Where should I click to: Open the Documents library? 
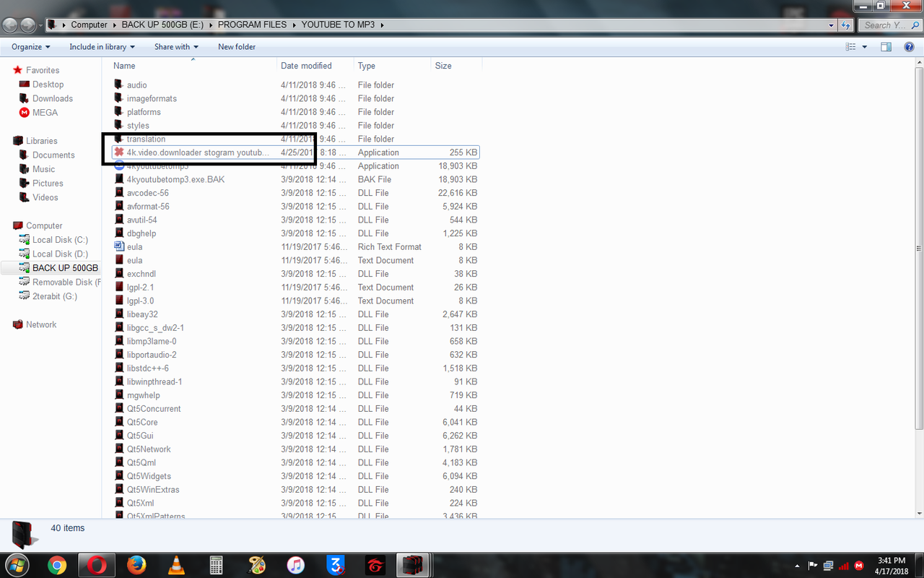(x=53, y=155)
